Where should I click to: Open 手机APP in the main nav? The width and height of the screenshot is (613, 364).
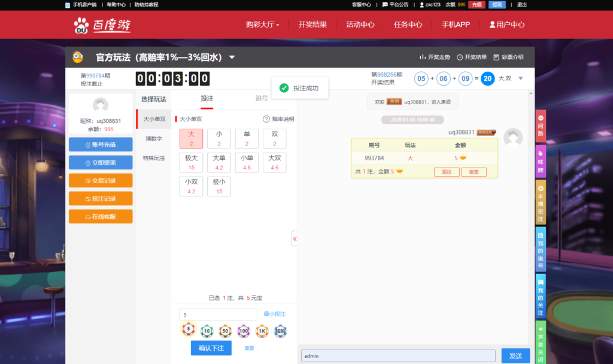[456, 25]
